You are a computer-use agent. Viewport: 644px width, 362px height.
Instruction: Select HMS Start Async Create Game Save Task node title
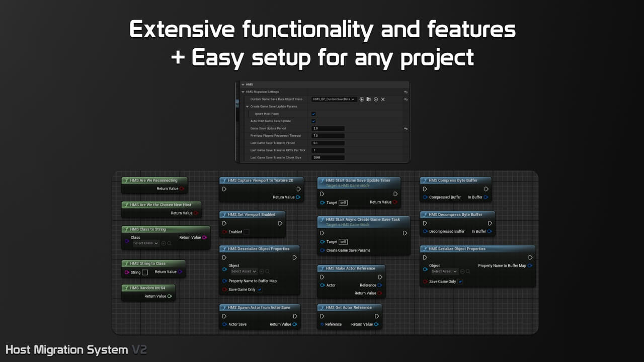(363, 220)
